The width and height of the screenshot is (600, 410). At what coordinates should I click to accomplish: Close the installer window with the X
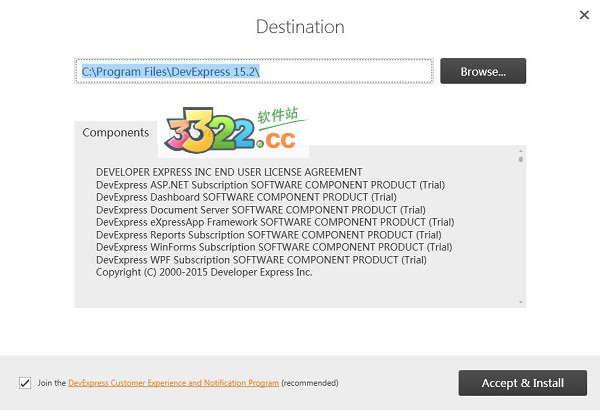584,14
